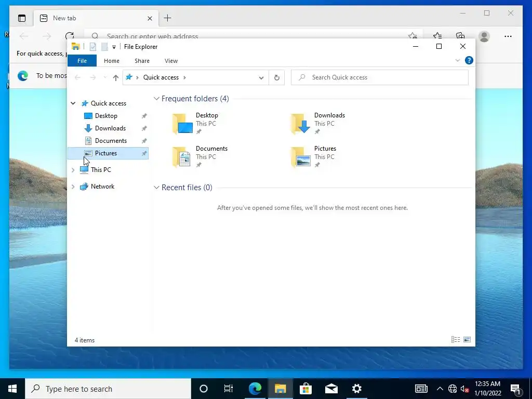
Task: Open the Mail app from taskbar
Action: (331, 389)
